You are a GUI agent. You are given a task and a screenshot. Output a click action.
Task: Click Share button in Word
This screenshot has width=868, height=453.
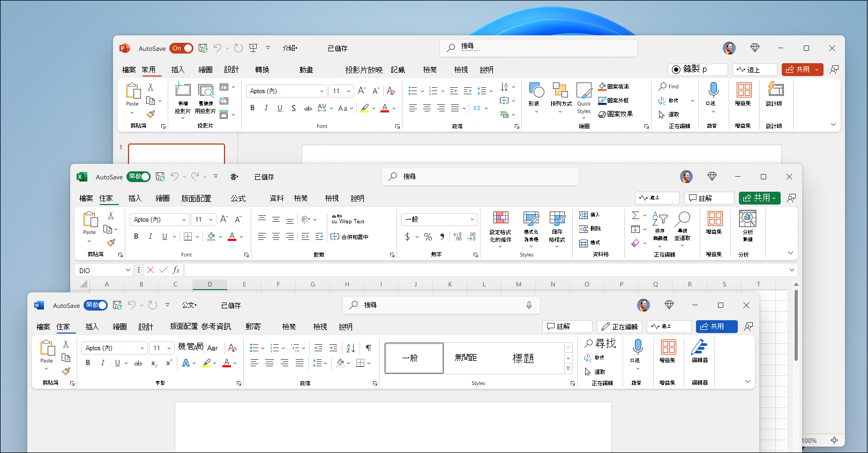[716, 327]
